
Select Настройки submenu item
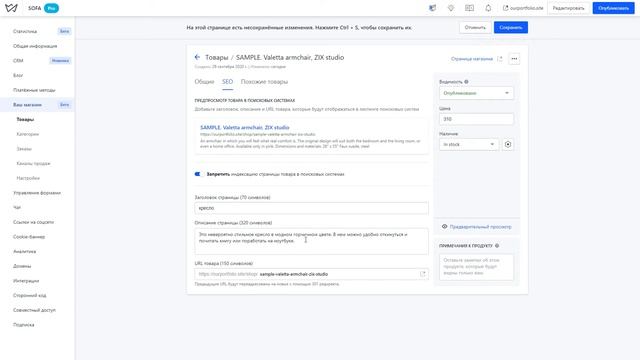click(x=28, y=178)
